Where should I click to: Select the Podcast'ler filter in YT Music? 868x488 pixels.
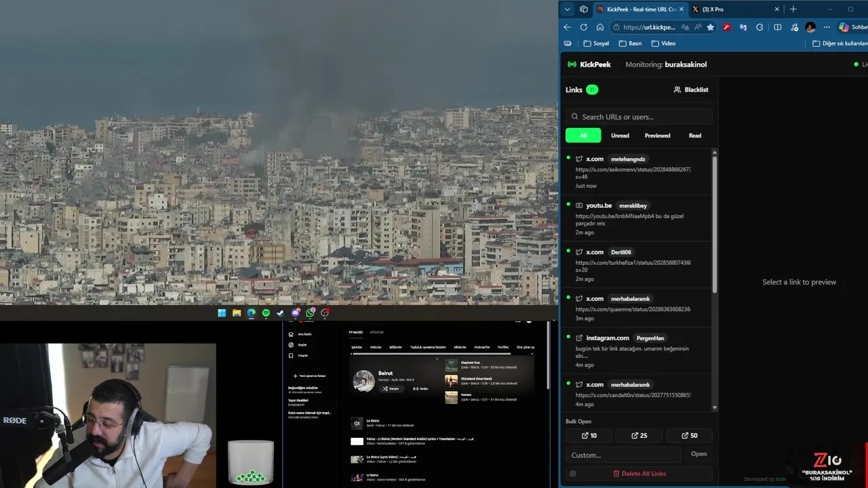point(482,347)
